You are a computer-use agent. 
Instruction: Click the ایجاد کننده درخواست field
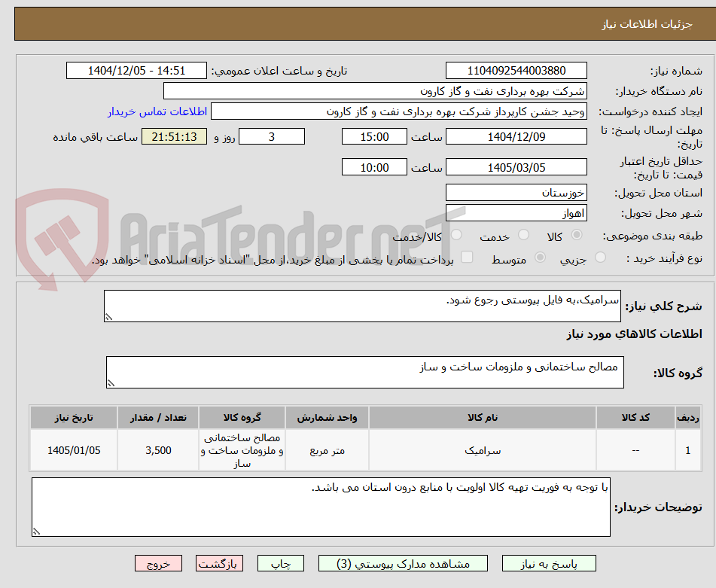tap(398, 111)
